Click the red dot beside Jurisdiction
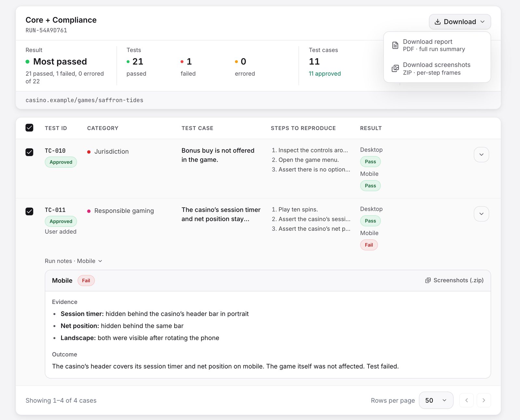 (x=89, y=152)
